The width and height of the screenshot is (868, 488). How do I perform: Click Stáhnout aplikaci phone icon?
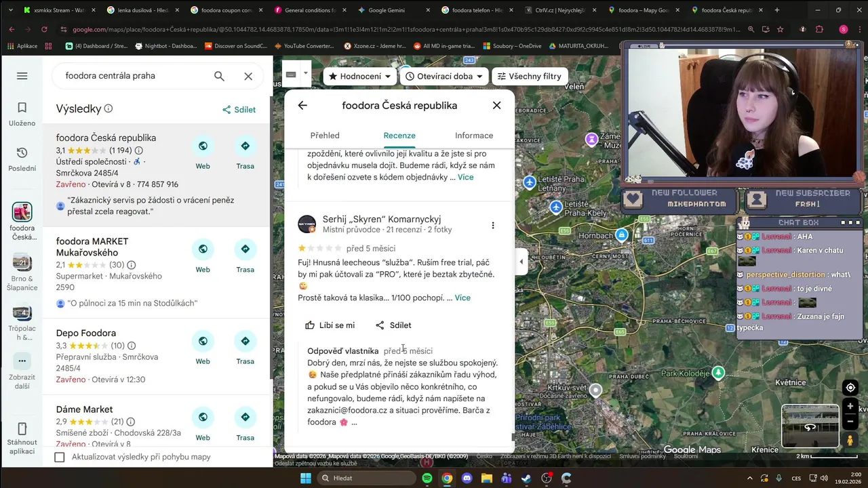(22, 429)
